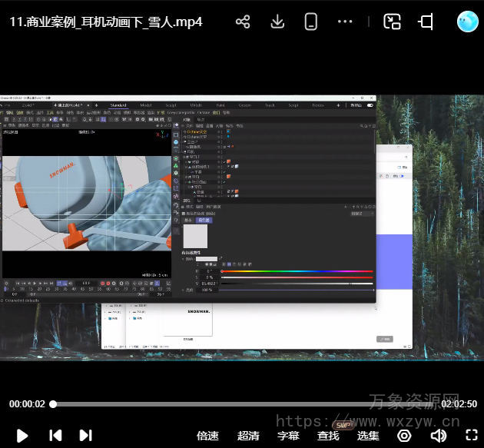Open the blue user avatar profile
This screenshot has height=448, width=484.
(467, 22)
